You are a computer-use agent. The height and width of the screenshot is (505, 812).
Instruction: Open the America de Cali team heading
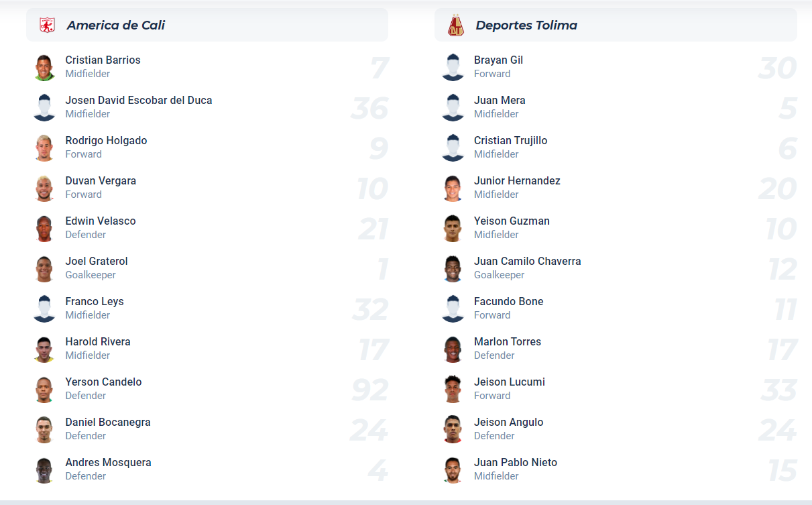(115, 25)
